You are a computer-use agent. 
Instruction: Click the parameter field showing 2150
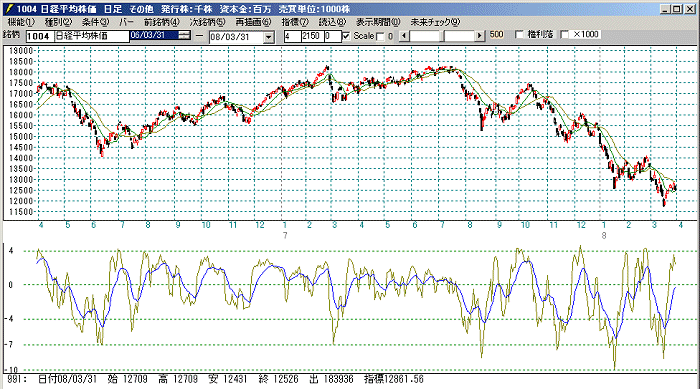[312, 36]
